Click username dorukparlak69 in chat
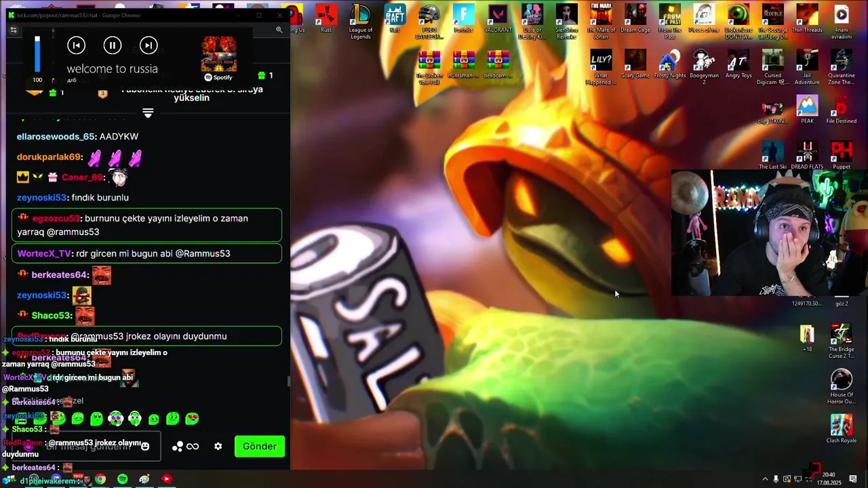This screenshot has width=868, height=488. [x=50, y=157]
